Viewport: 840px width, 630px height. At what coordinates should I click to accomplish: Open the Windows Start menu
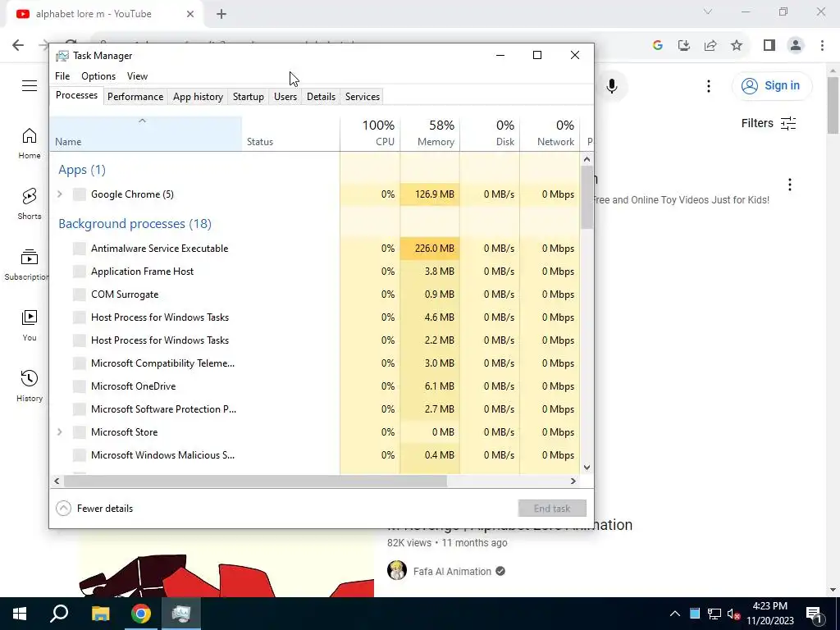[x=20, y=614]
